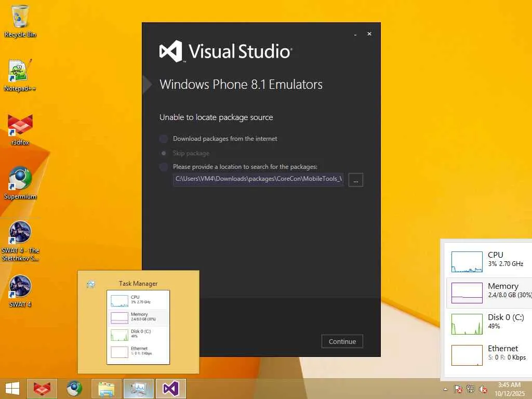Open the Windows Start button

[12, 389]
